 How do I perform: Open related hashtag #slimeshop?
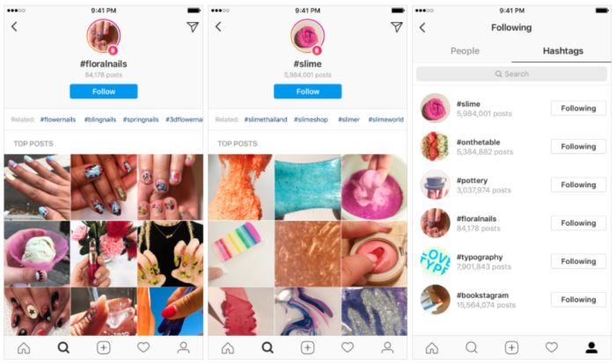(x=311, y=120)
